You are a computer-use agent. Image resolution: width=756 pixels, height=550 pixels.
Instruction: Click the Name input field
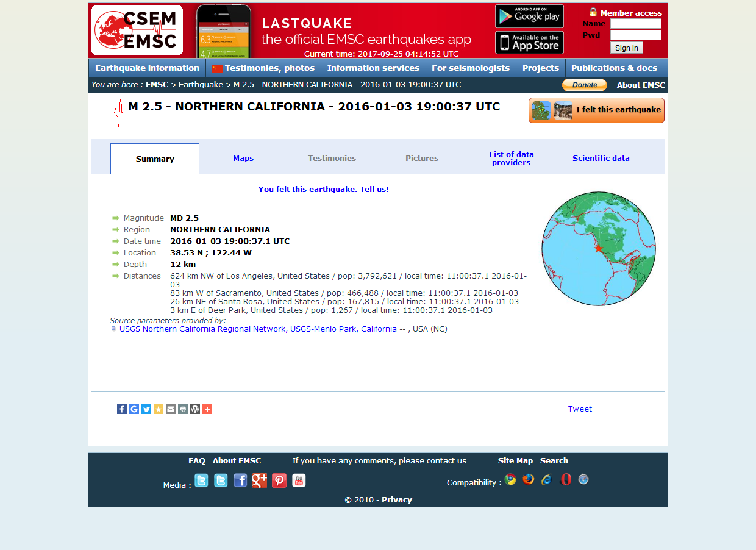pos(636,24)
